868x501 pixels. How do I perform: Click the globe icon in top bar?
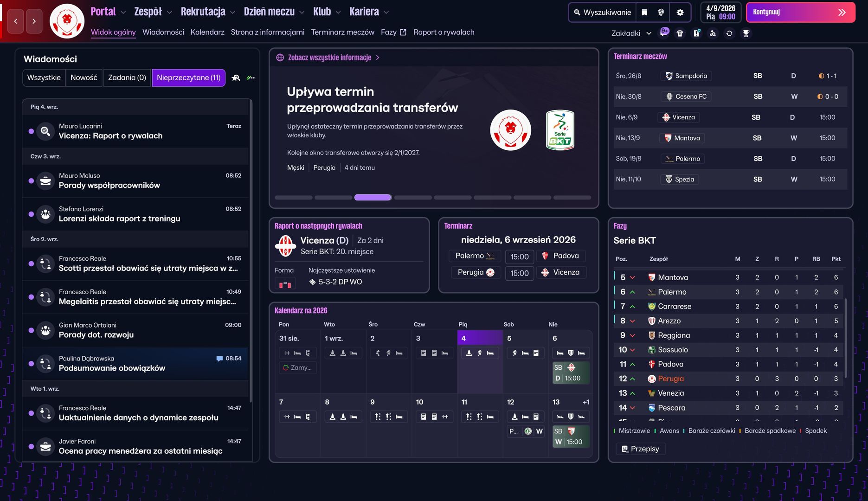point(661,13)
